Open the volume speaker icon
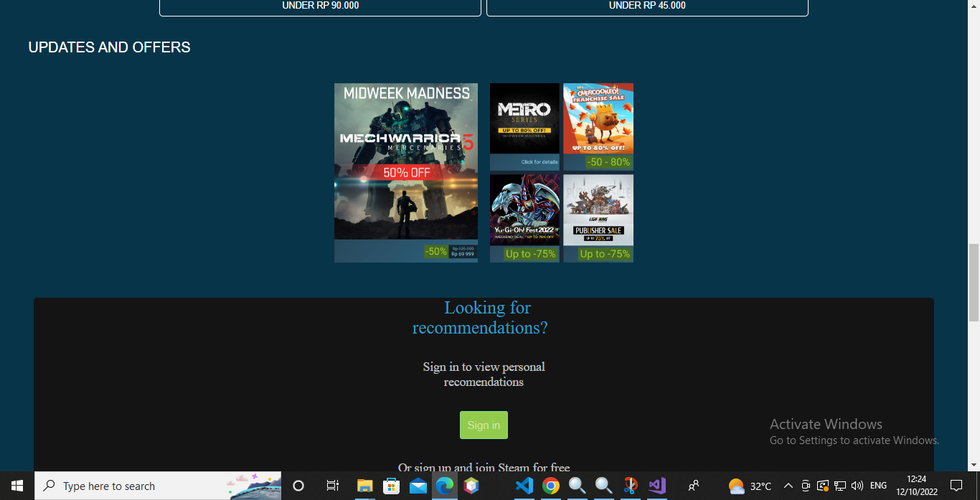Screen dimensions: 980x500 pyautogui.click(x=857, y=486)
